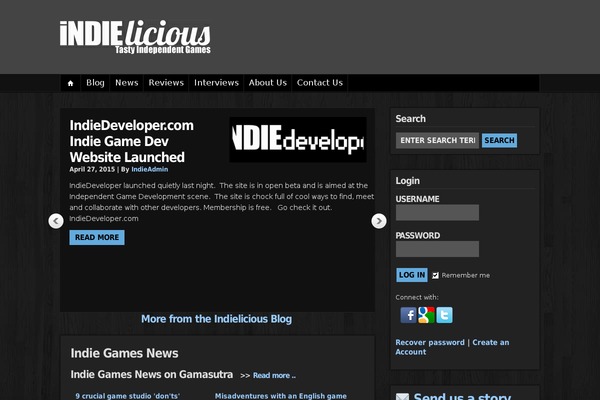
Task: Click the READ MORE button
Action: click(x=97, y=237)
